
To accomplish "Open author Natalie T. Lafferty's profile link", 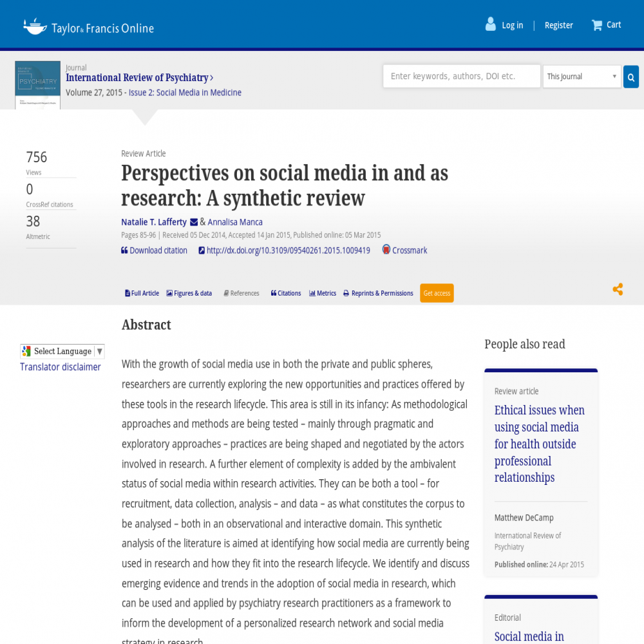I will [154, 222].
